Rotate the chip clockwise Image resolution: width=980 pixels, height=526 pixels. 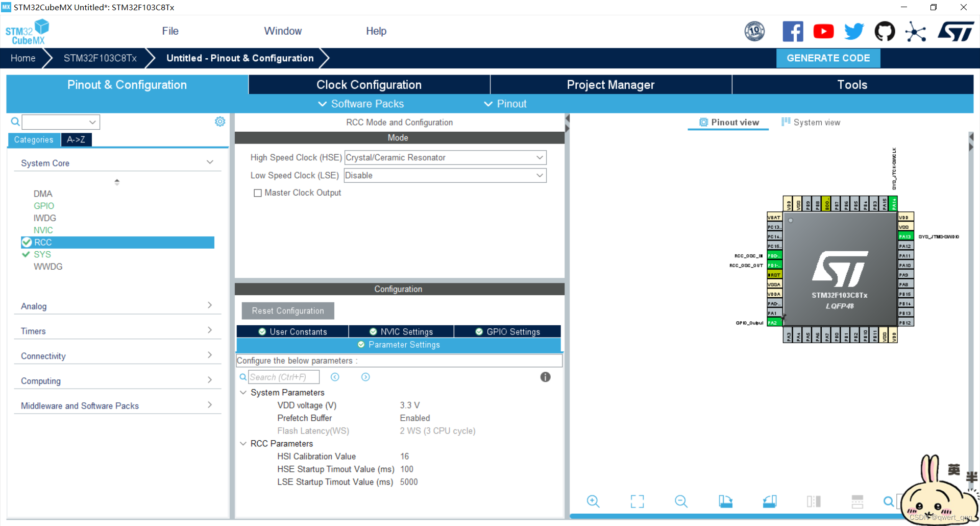725,501
